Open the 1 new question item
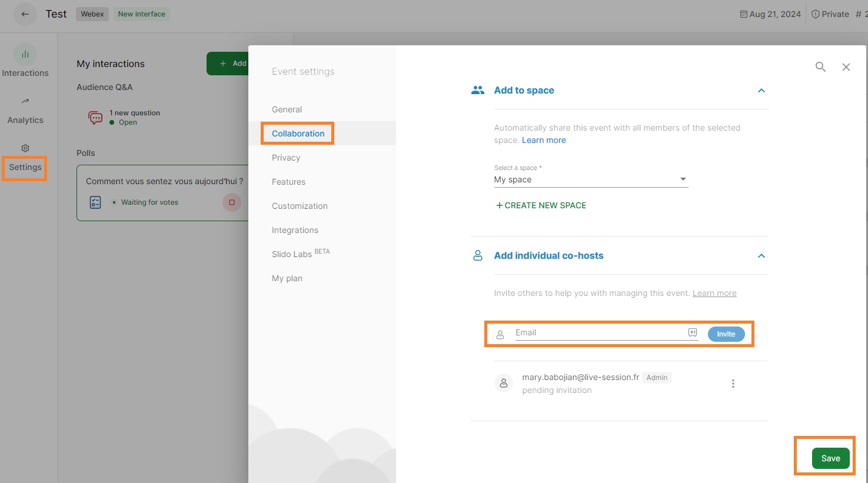Image resolution: width=868 pixels, height=483 pixels. 135,113
